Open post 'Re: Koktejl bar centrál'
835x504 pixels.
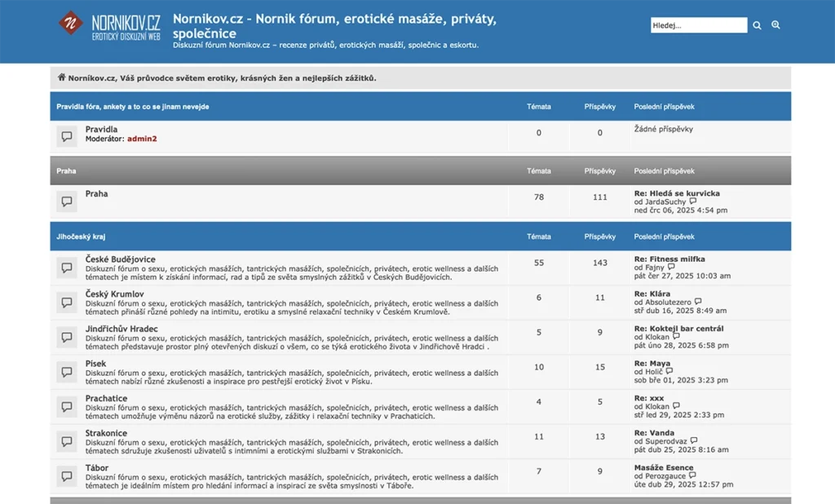(679, 329)
